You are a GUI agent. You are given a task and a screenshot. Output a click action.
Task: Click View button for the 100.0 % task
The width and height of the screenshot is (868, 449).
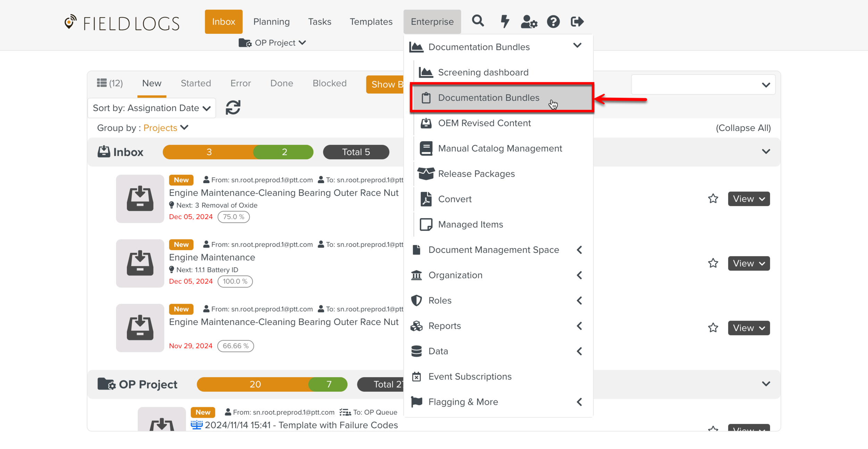pos(749,263)
